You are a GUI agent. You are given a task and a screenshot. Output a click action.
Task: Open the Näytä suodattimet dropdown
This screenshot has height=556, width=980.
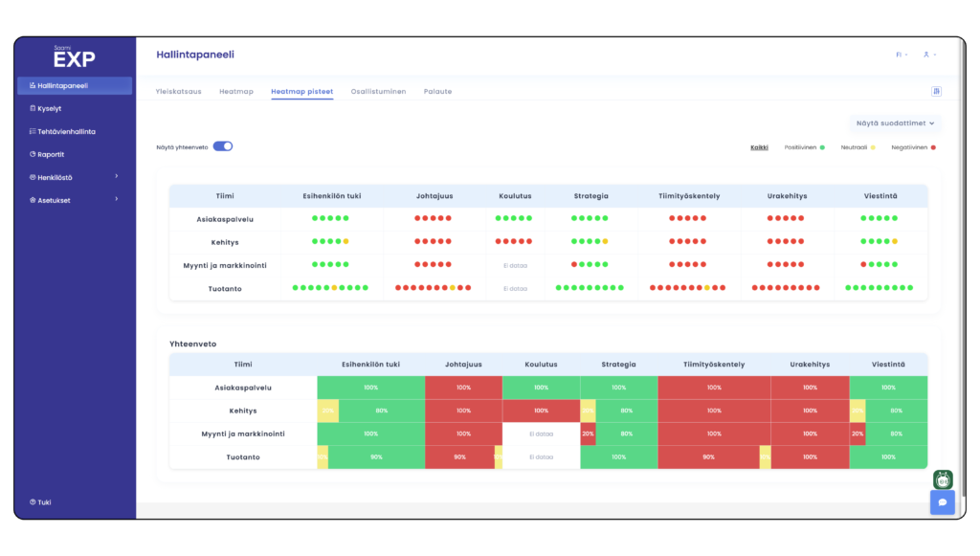coord(895,123)
